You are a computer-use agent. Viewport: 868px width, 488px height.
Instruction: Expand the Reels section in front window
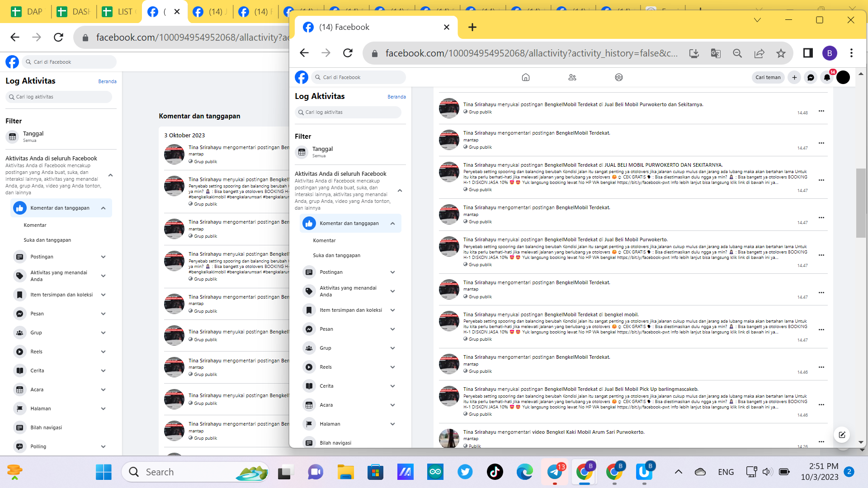point(392,367)
